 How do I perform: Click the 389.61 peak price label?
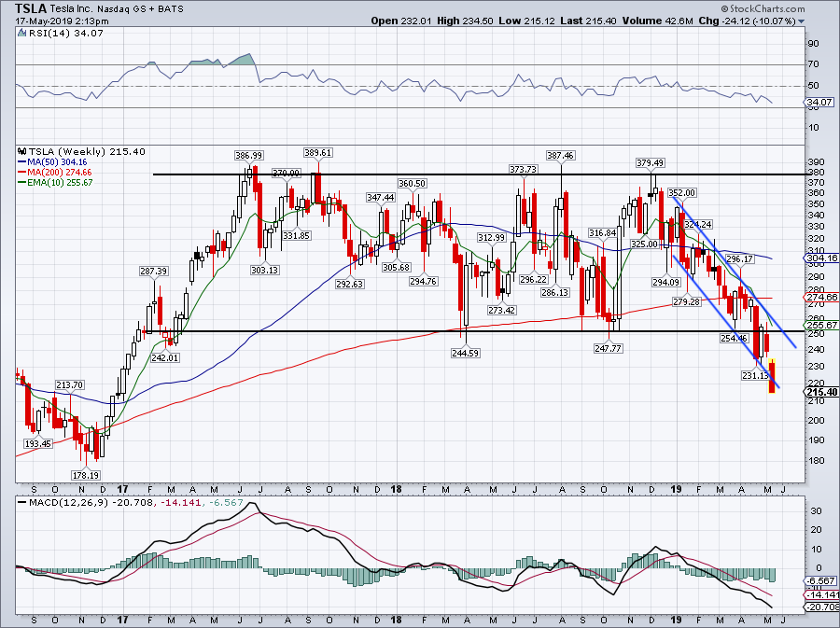tap(317, 152)
